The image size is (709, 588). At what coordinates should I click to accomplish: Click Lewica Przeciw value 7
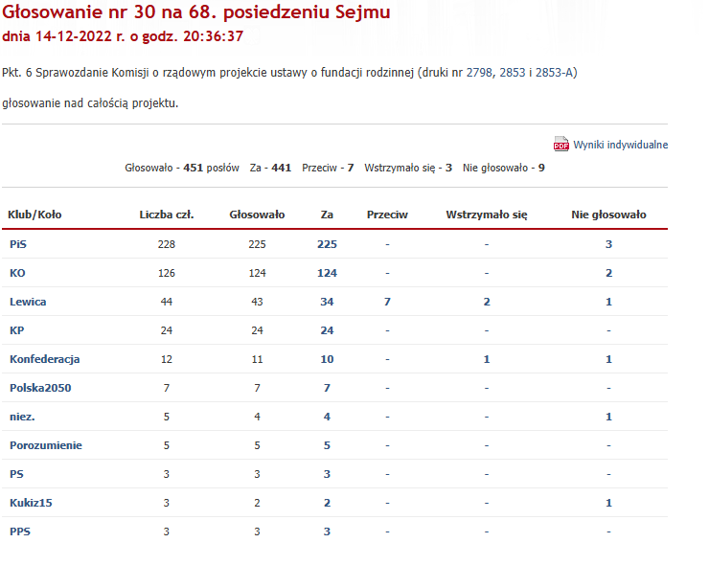pos(387,302)
